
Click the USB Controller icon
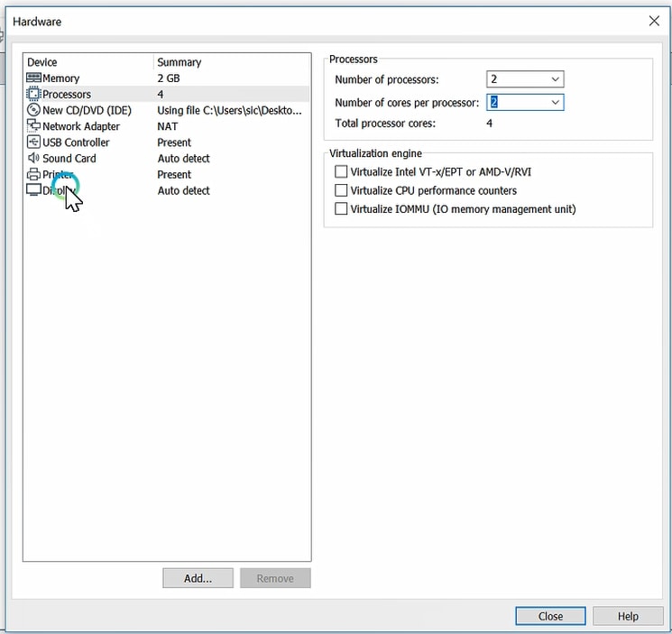[34, 142]
